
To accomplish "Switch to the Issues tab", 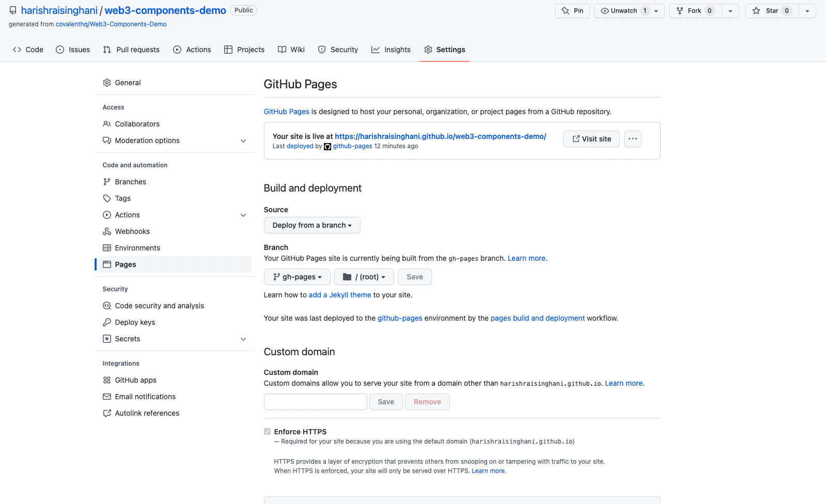I will [x=73, y=50].
